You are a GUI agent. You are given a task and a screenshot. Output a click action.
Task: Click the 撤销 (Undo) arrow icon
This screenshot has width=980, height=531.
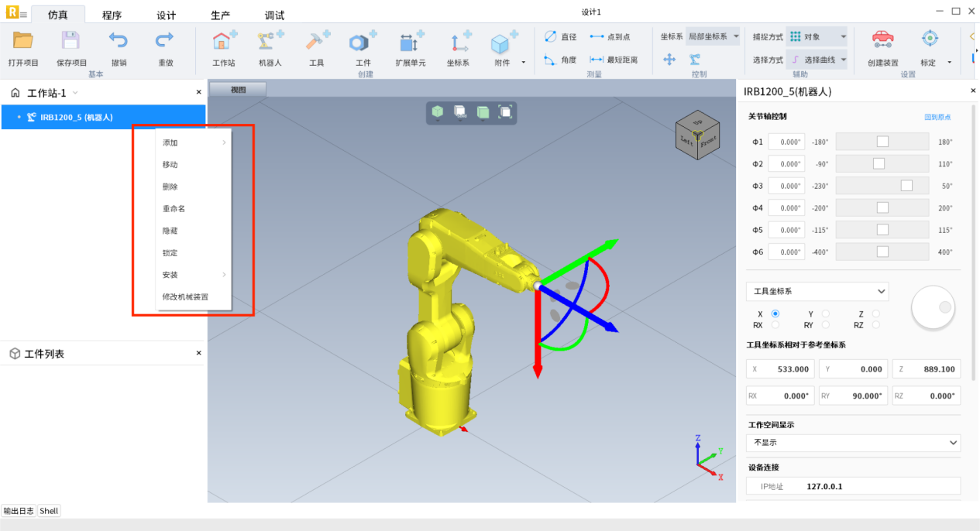click(119, 42)
